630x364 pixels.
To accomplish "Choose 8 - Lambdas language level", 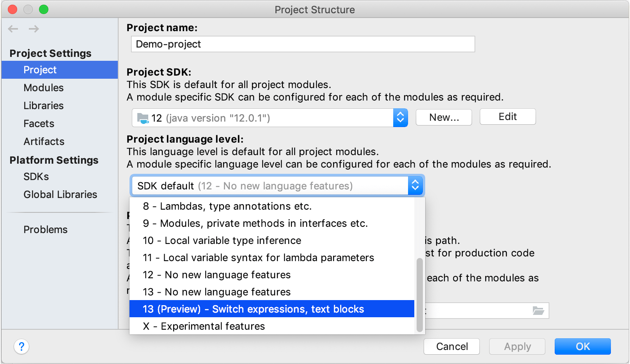I will [x=227, y=206].
